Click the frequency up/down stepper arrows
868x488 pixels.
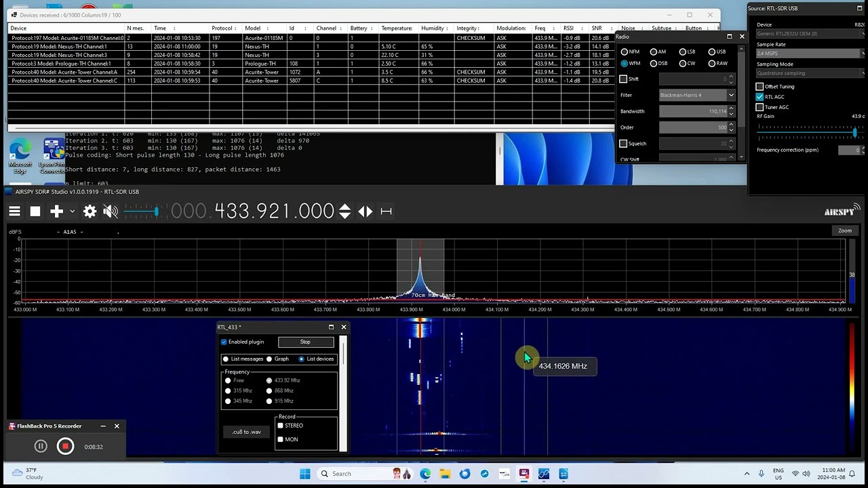coord(344,211)
